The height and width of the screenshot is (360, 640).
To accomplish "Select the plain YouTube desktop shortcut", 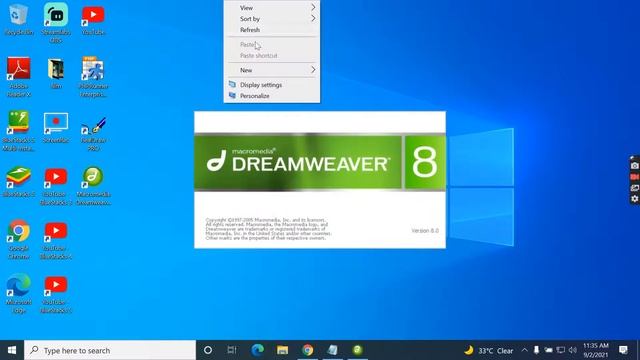I will click(x=93, y=19).
